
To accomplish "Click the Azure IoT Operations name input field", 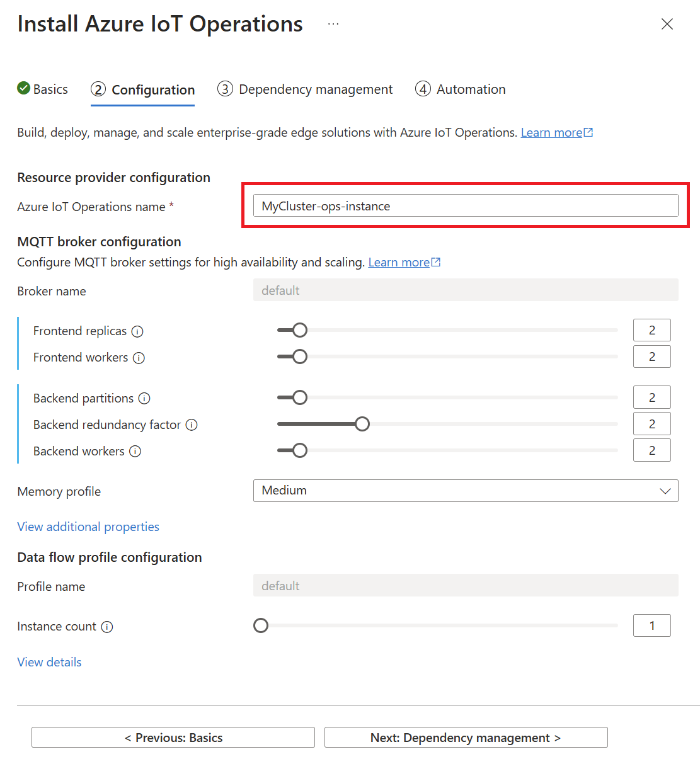I will pos(466,205).
